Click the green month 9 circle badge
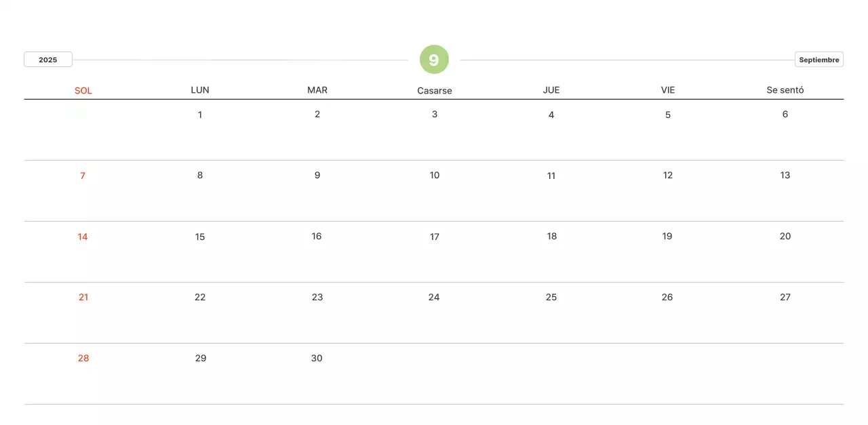The height and width of the screenshot is (425, 868). click(x=434, y=60)
